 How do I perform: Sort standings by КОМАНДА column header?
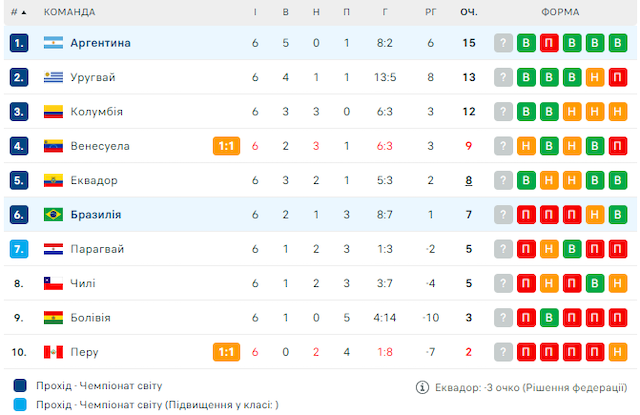click(x=69, y=12)
